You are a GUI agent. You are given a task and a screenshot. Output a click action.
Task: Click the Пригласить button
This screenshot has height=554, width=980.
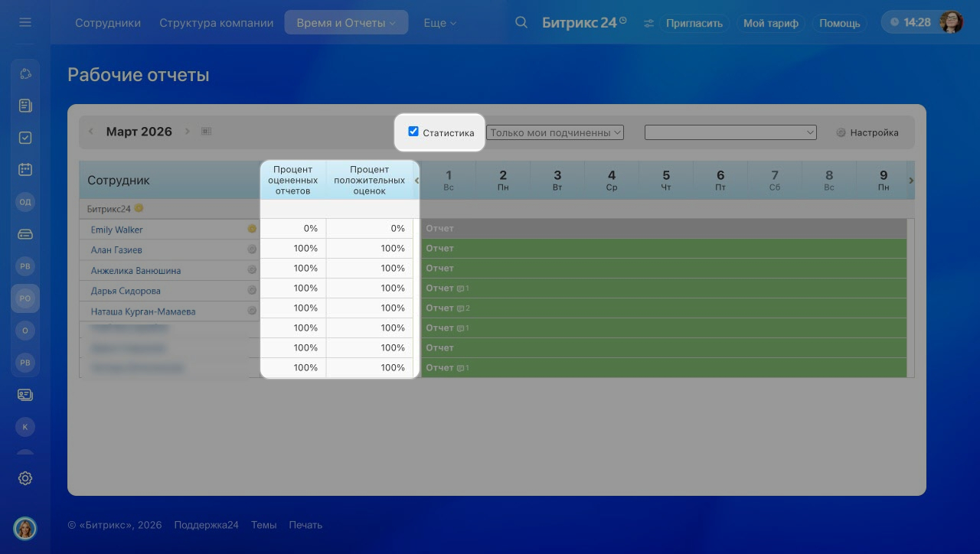coord(694,23)
